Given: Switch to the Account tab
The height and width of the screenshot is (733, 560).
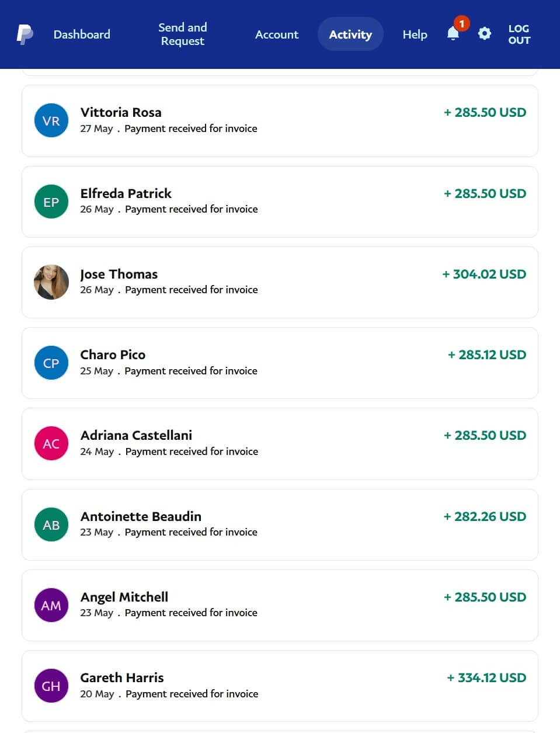Looking at the screenshot, I should (277, 34).
